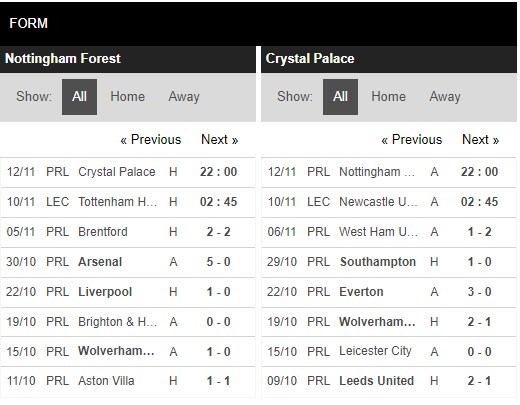Screen dimensions: 520x405
Task: Open the Southampton 1 - 0 match
Action: [x=389, y=262]
